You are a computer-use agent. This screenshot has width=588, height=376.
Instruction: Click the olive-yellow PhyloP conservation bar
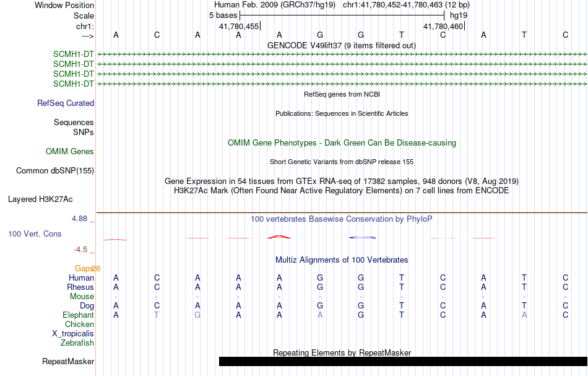click(x=443, y=238)
